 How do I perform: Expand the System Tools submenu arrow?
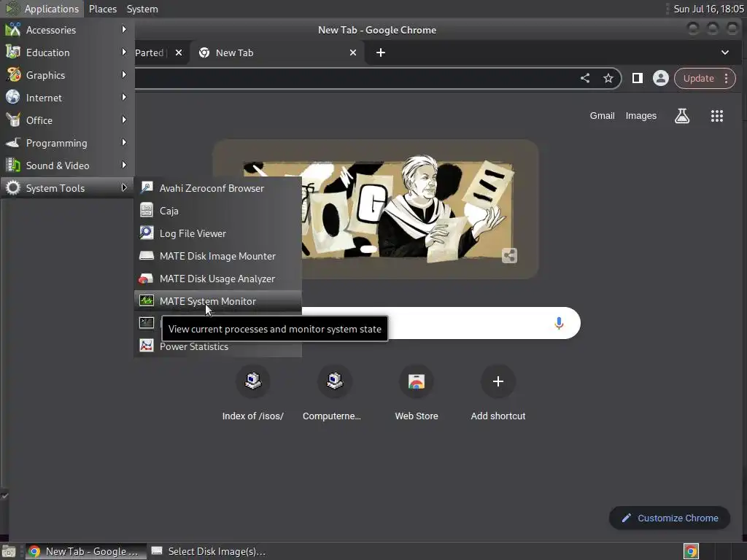pyautogui.click(x=124, y=187)
